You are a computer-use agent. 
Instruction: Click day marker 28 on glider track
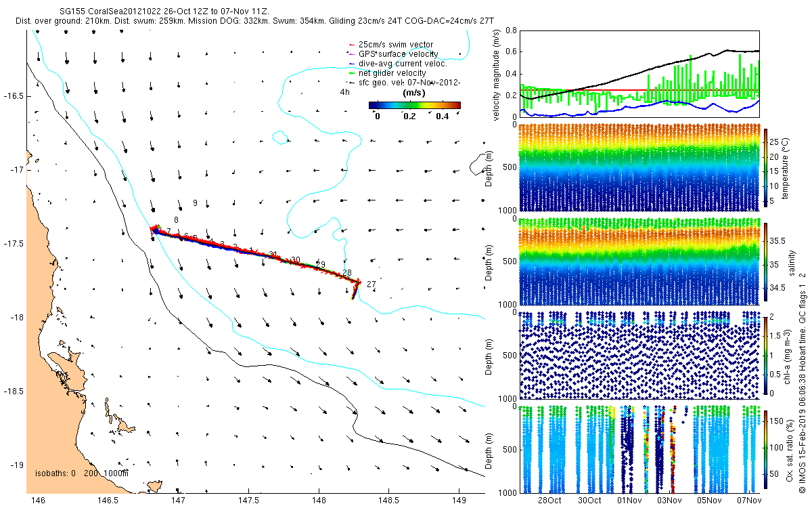click(347, 272)
